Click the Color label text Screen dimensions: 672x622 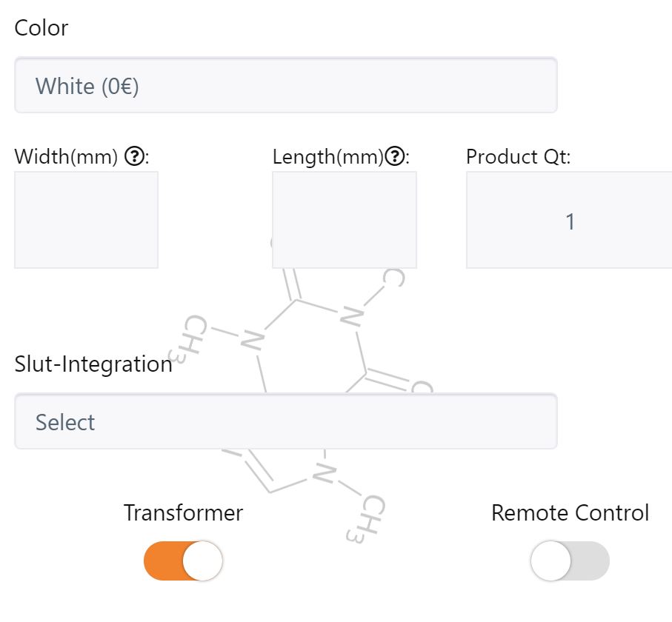point(41,28)
